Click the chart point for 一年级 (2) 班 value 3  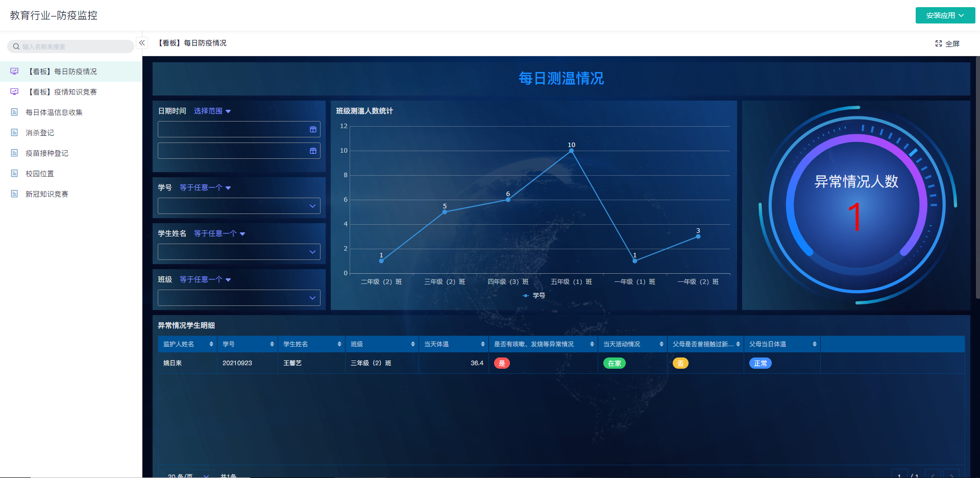click(698, 236)
